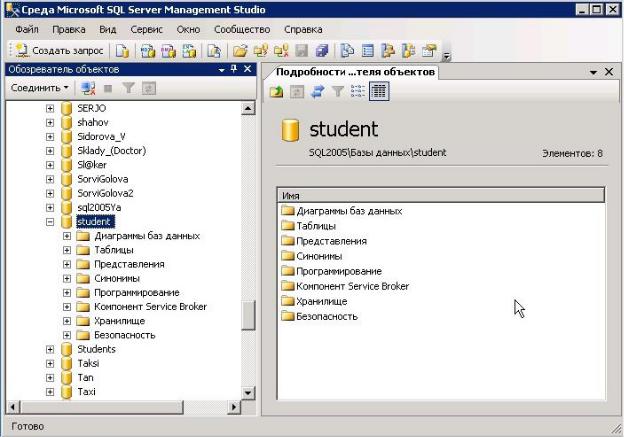Expand Диаграммы баз данных tree folder
Screen dimensions: 624x437
tap(67, 236)
